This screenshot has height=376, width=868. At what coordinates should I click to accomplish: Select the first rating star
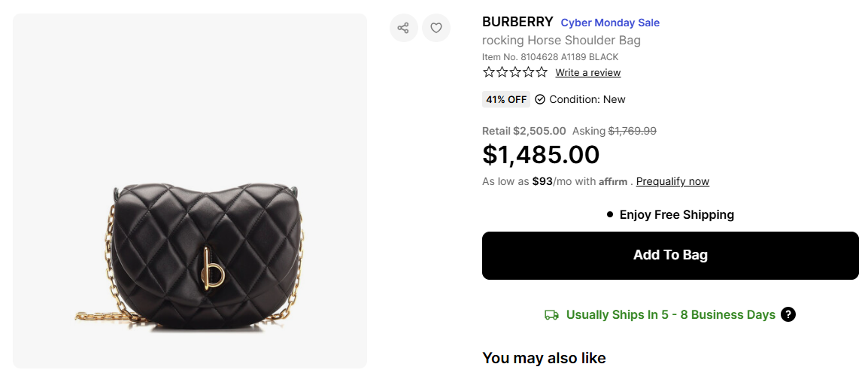(x=489, y=72)
